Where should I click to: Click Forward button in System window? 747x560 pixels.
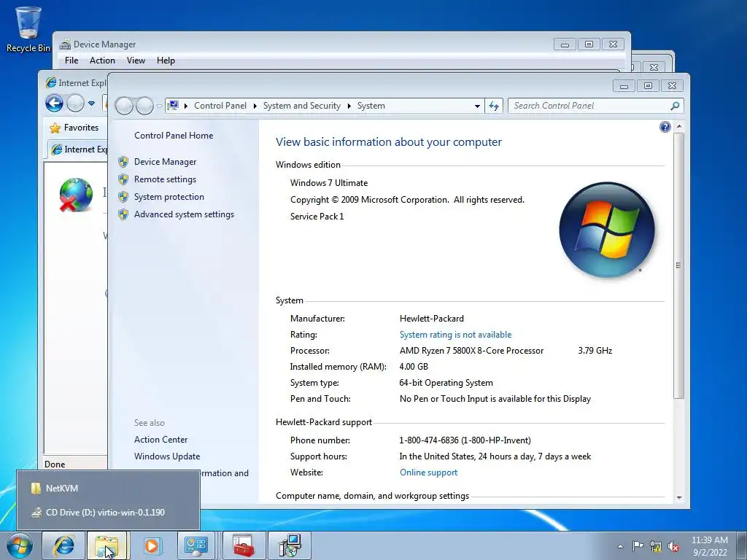click(x=145, y=106)
